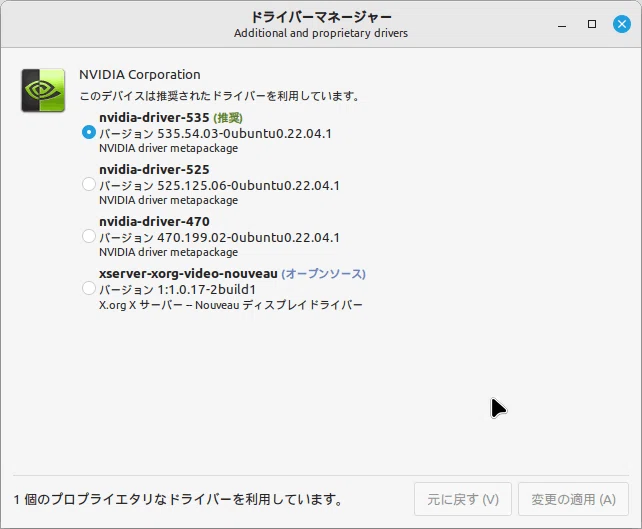Choose the nvidia-driver-470 radio option

click(x=89, y=236)
